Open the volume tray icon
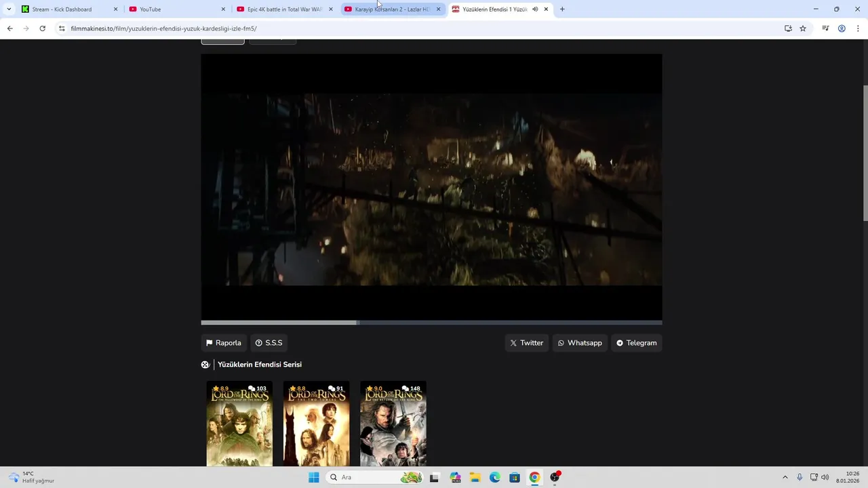Image resolution: width=868 pixels, height=488 pixels. (825, 477)
